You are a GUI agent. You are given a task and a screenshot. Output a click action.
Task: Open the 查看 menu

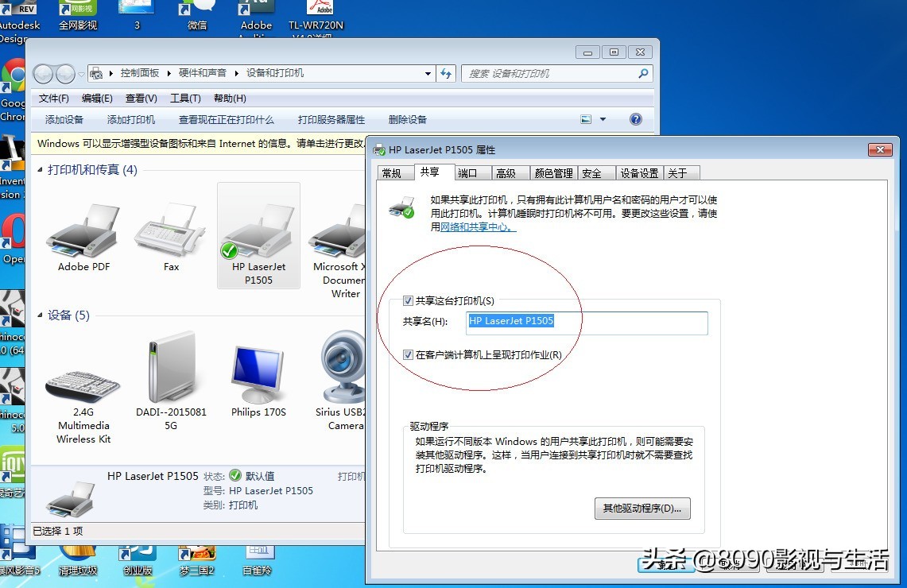(140, 98)
